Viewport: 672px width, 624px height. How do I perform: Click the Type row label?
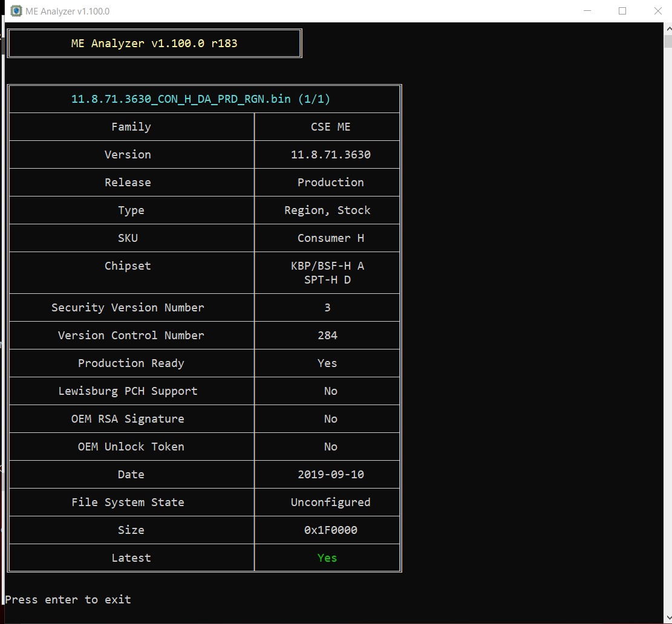(x=131, y=210)
